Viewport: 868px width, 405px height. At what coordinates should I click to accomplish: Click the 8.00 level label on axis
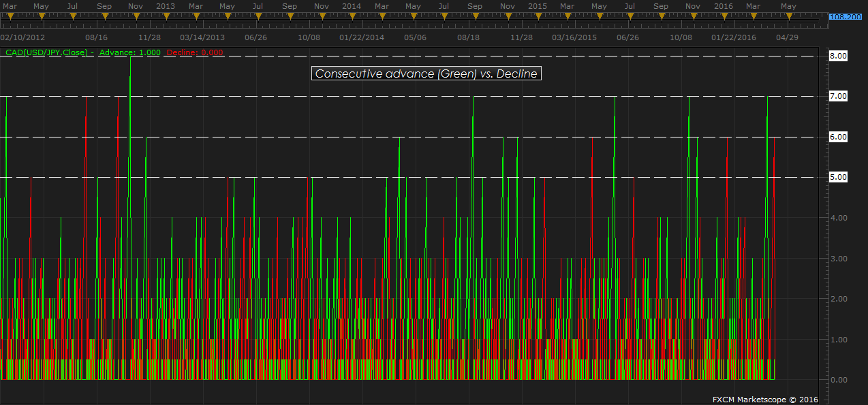coord(837,56)
